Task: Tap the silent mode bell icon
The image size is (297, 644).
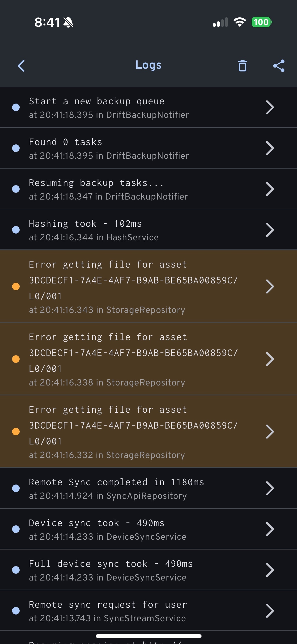Action: click(68, 22)
